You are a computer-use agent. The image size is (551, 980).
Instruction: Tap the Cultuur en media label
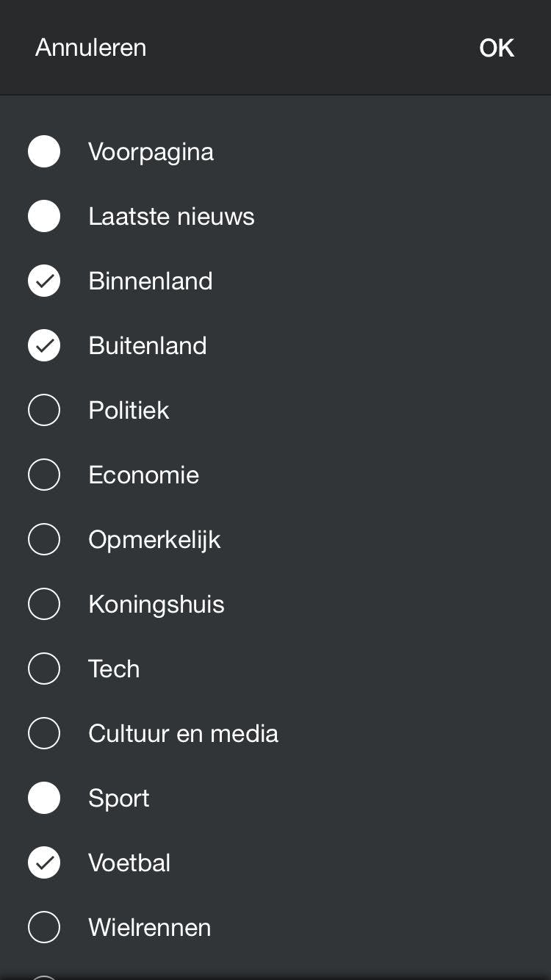click(x=183, y=734)
